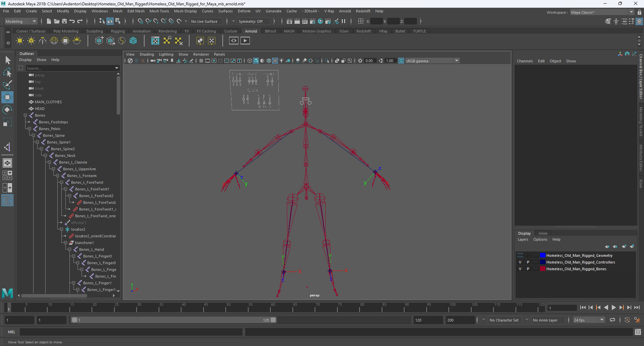This screenshot has height=346, width=644.
Task: Activate the Lasso select tool
Action: pos(7,72)
